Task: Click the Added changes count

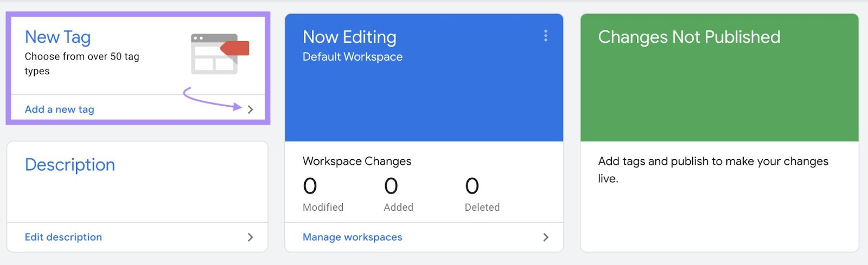Action: (391, 186)
